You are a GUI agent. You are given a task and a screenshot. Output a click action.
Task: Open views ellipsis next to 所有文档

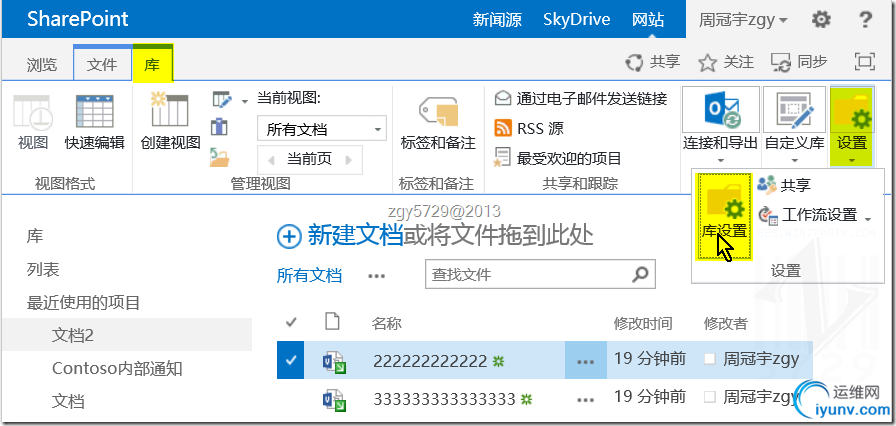tap(377, 276)
